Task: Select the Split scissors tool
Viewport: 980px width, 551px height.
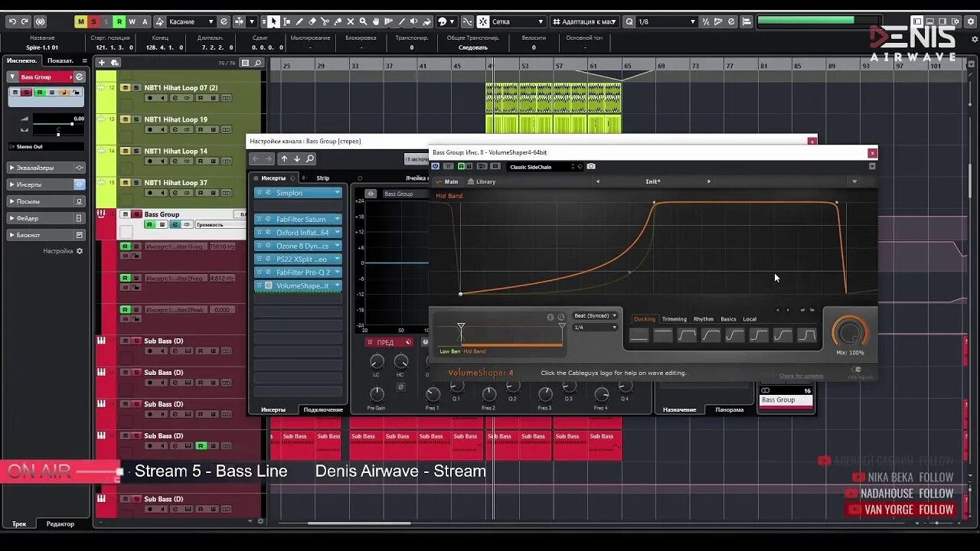Action: (x=325, y=21)
